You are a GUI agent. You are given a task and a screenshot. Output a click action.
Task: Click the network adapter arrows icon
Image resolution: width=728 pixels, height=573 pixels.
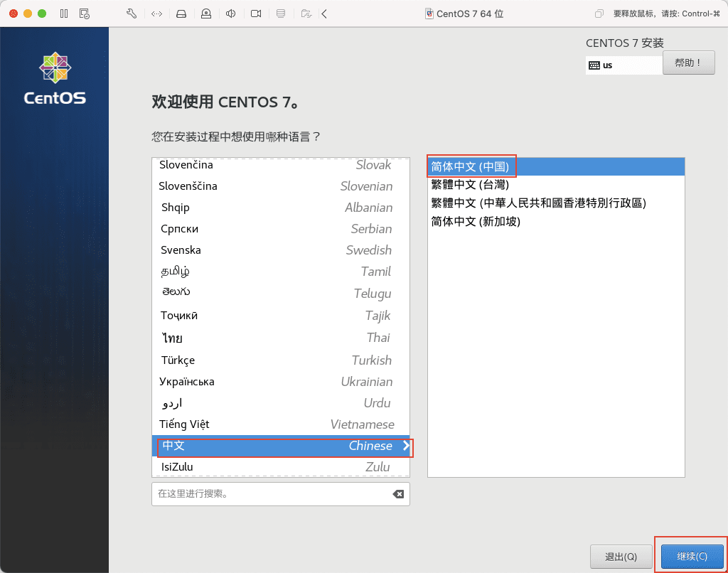(156, 14)
